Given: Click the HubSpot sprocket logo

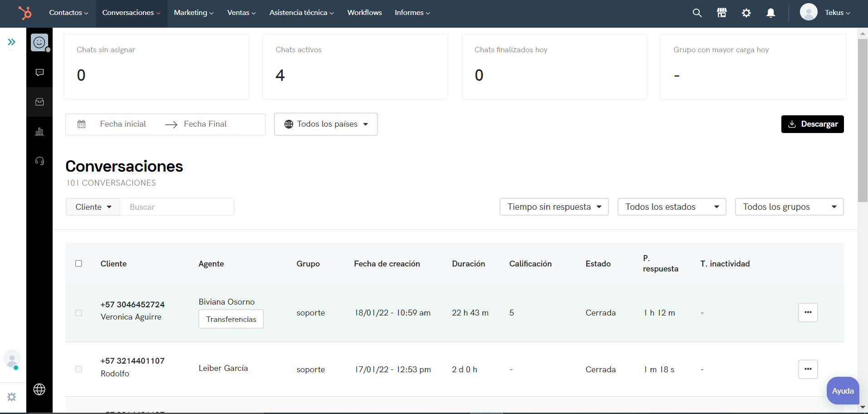Looking at the screenshot, I should [25, 13].
